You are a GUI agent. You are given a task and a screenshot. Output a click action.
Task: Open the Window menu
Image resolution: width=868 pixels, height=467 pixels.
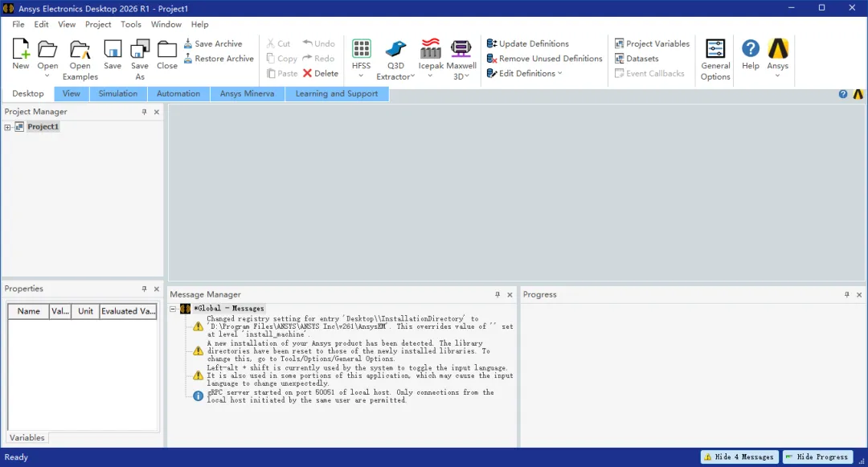tap(166, 24)
